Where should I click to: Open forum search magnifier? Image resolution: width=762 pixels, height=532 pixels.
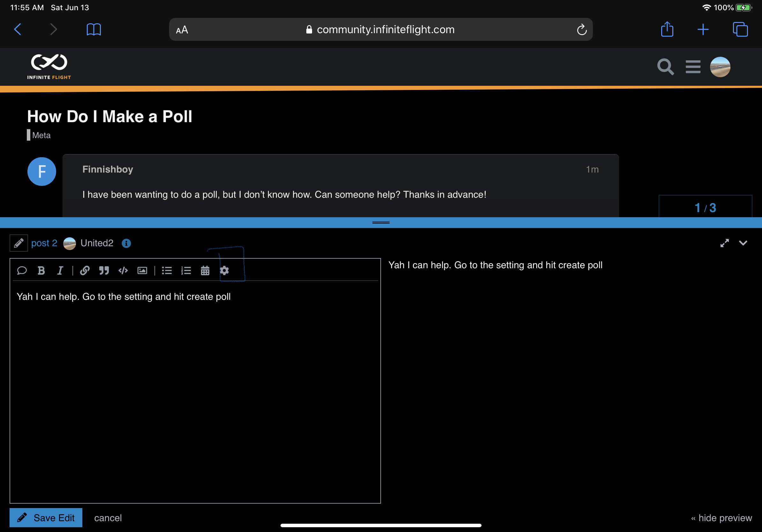[665, 67]
